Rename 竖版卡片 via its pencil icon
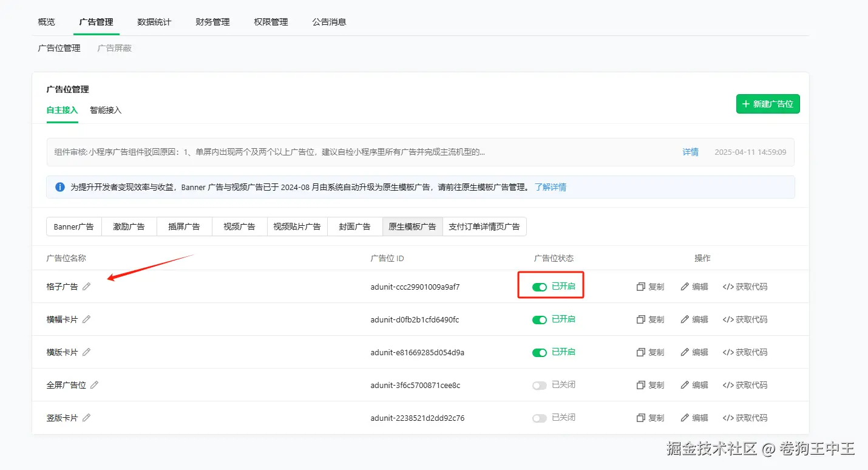Viewport: 868px width, 470px height. coord(87,418)
